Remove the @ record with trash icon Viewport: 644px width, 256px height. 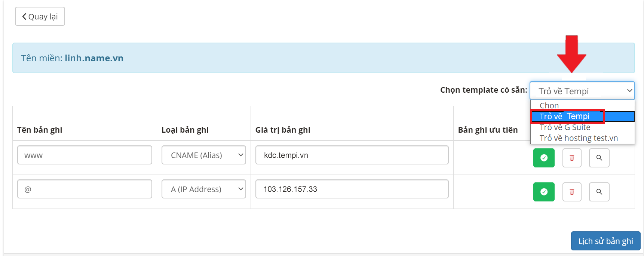tap(572, 192)
